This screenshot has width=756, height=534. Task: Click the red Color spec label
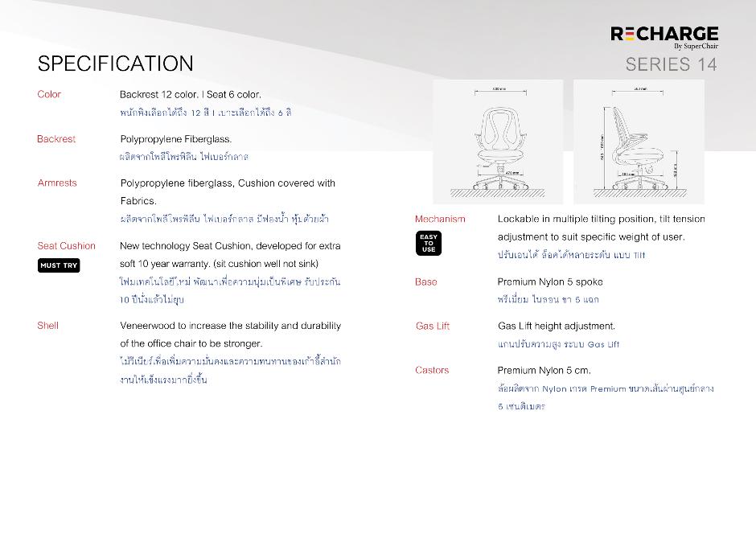coord(49,94)
